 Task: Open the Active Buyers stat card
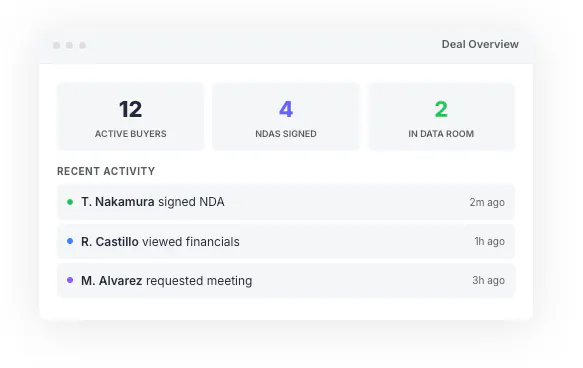(130, 117)
